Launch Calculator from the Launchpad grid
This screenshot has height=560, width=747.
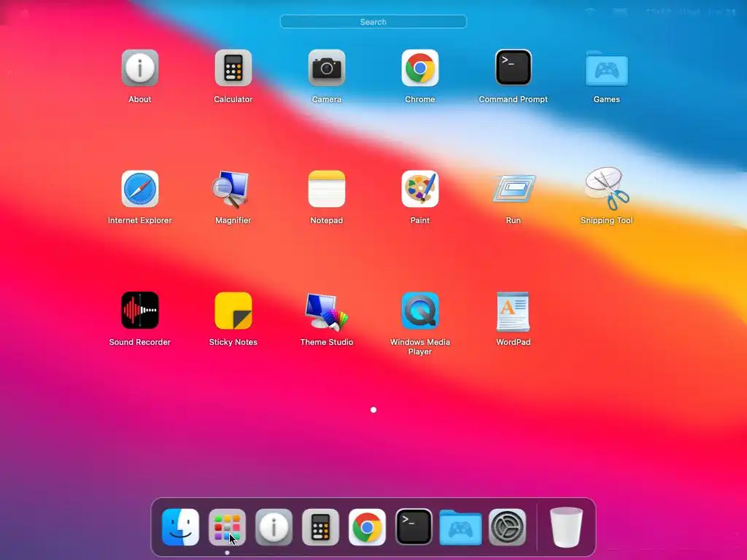click(233, 68)
